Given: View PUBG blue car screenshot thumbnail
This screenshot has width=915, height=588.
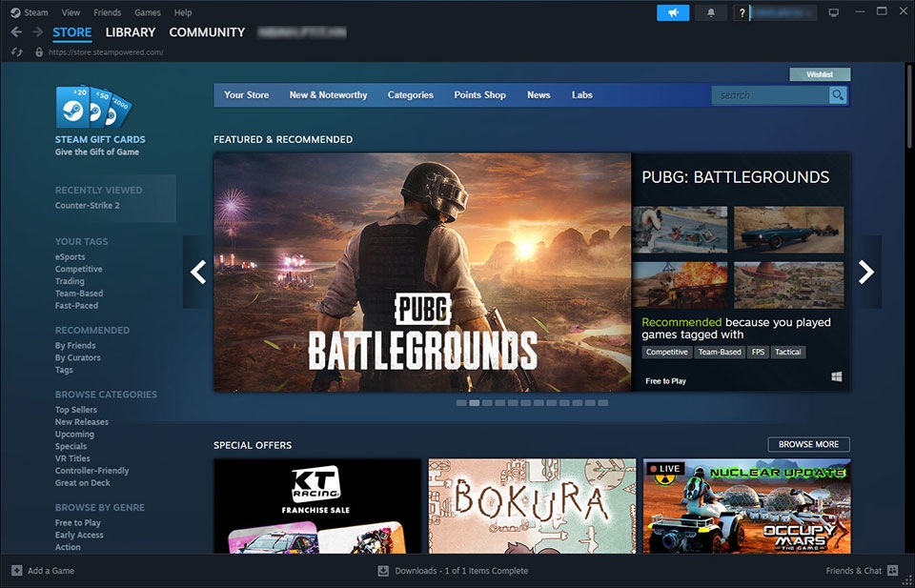Looking at the screenshot, I should pos(788,230).
